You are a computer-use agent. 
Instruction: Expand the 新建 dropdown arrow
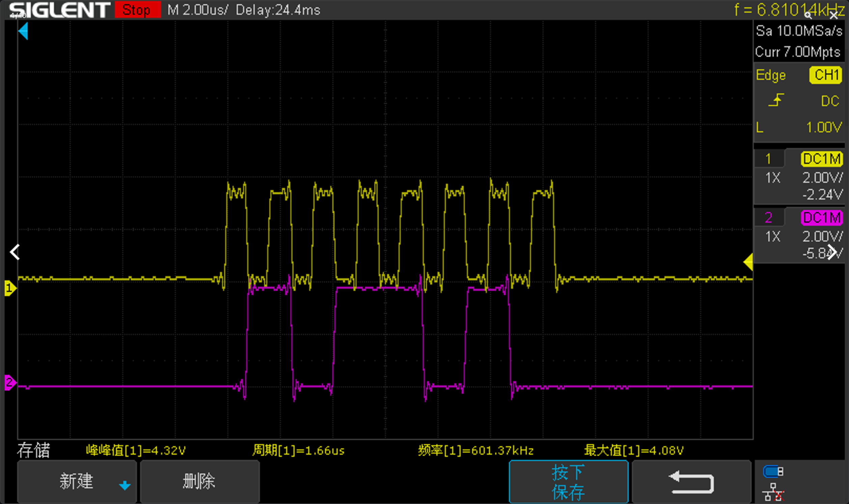point(125,485)
